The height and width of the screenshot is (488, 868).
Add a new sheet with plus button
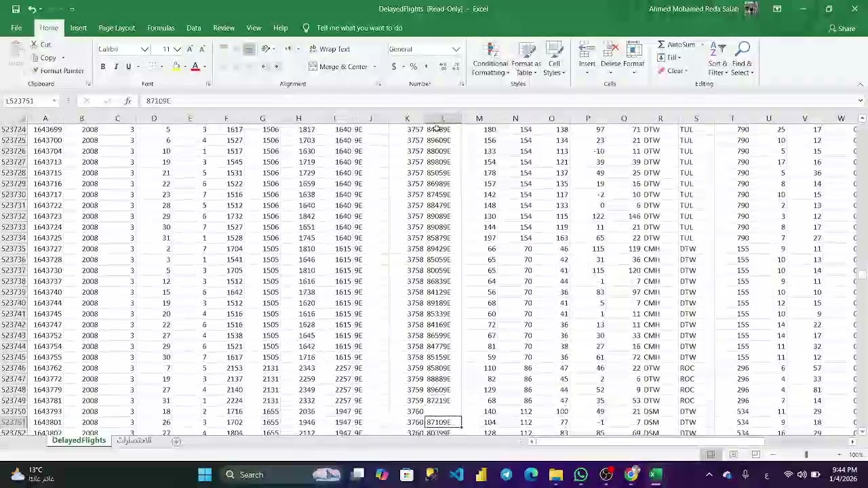pos(176,442)
